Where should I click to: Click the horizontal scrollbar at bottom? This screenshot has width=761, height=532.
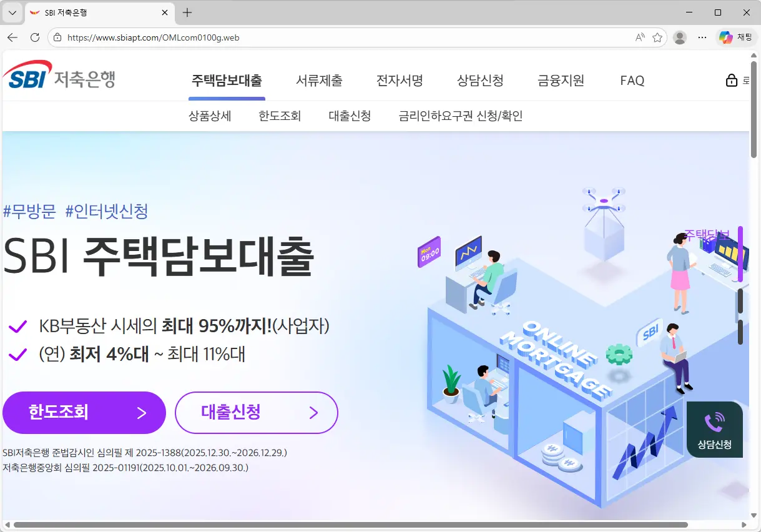pyautogui.click(x=350, y=525)
